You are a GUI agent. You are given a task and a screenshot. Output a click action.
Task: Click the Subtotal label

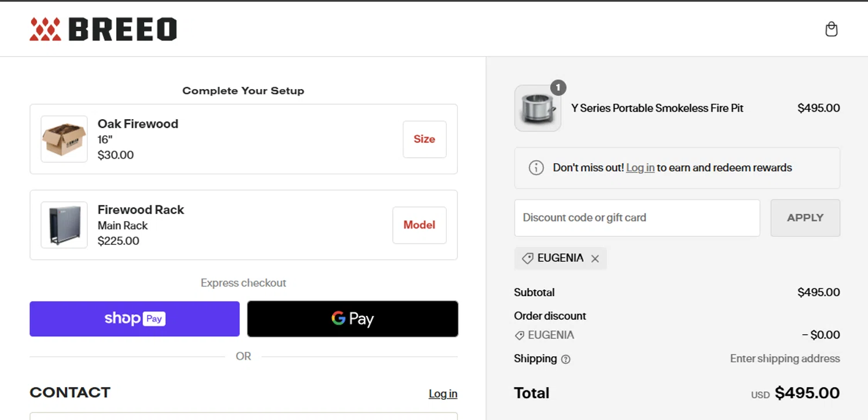[x=534, y=293]
